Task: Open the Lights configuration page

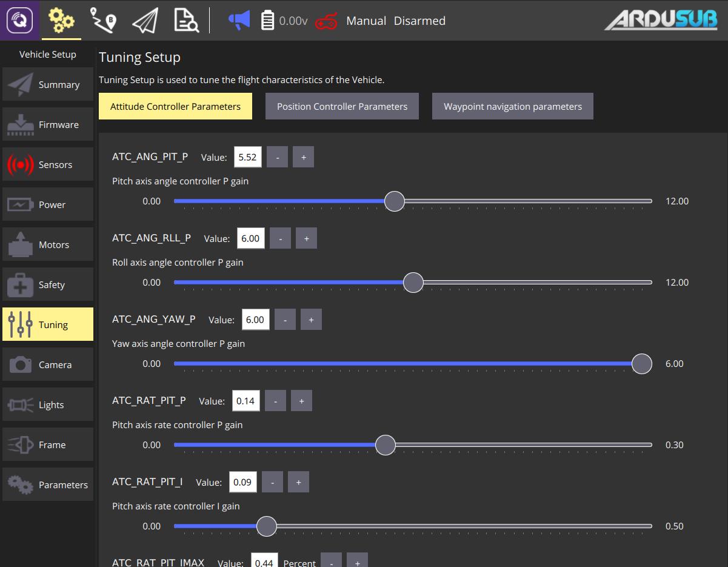Action: point(48,404)
